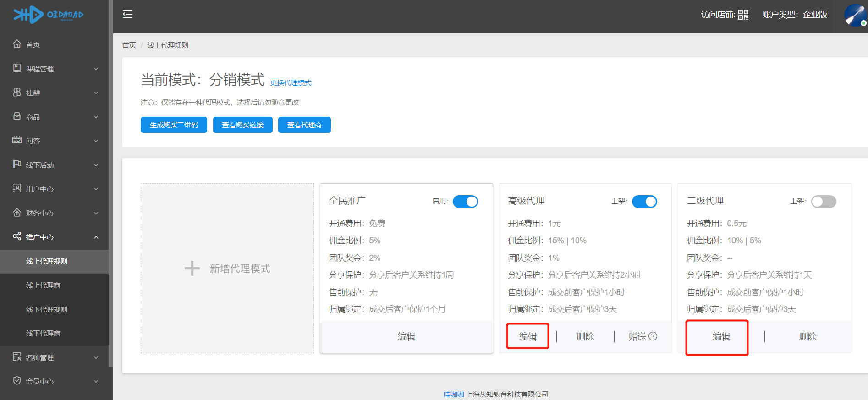Viewport: 868px width, 400px height.
Task: Click the 社群 community icon
Action: coord(17,92)
